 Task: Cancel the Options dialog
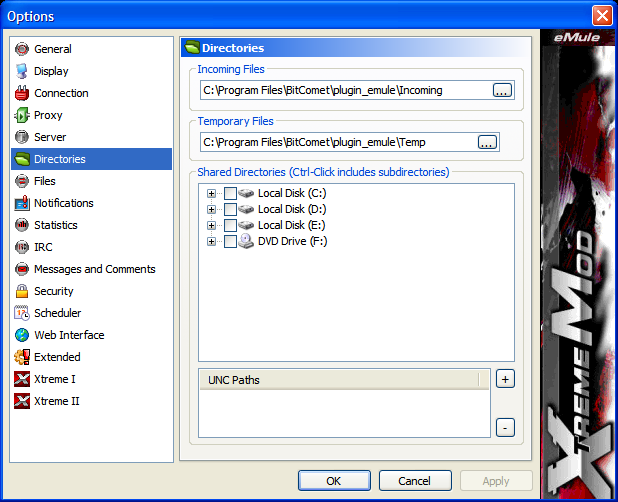tap(415, 481)
